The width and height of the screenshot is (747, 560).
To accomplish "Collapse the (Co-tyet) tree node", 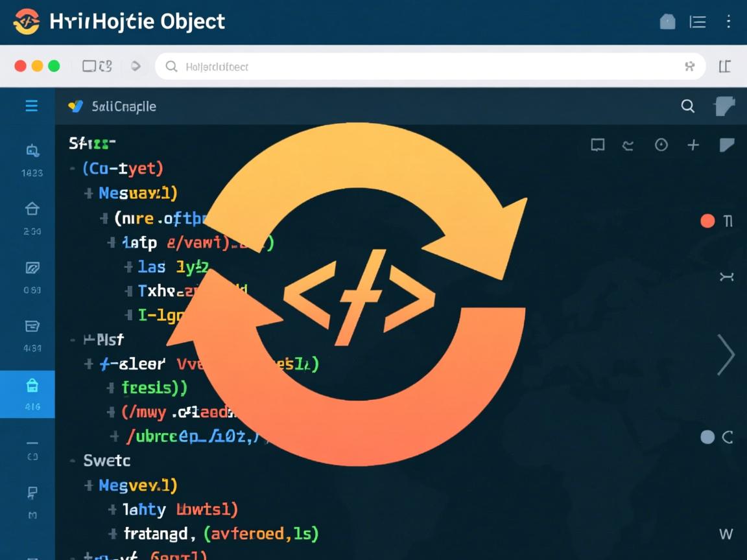I will pos(73,169).
